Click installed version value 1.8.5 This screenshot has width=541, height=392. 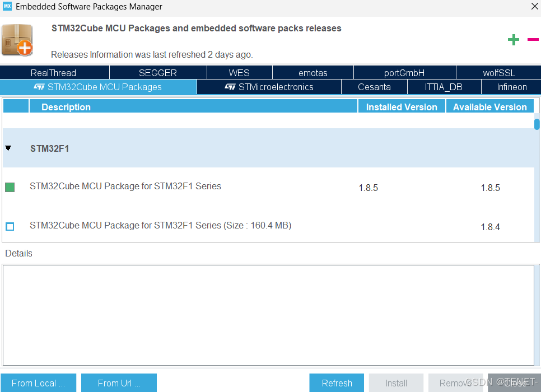click(368, 188)
